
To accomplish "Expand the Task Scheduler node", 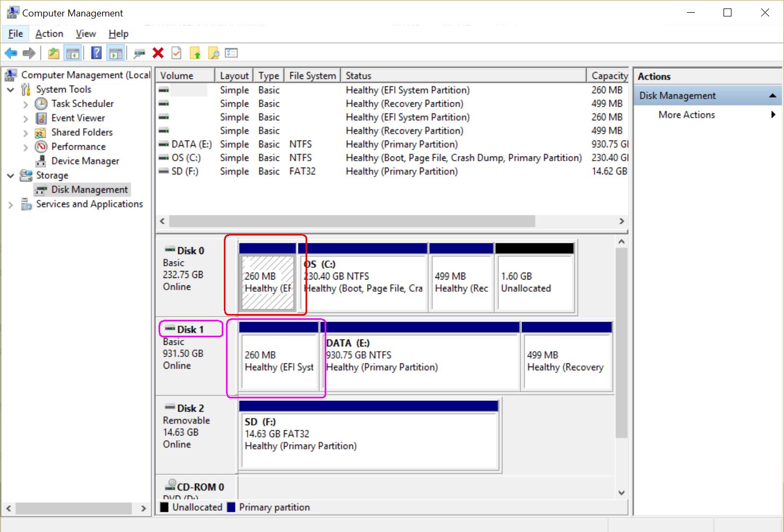I will tap(25, 104).
